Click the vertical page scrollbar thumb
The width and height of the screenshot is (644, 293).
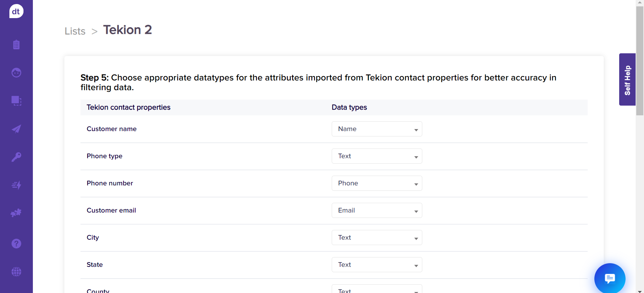coord(640,60)
